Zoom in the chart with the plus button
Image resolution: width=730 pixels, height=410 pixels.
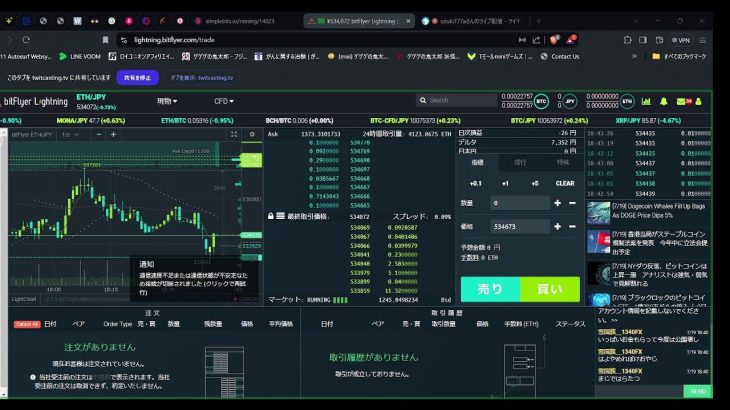pos(113,134)
